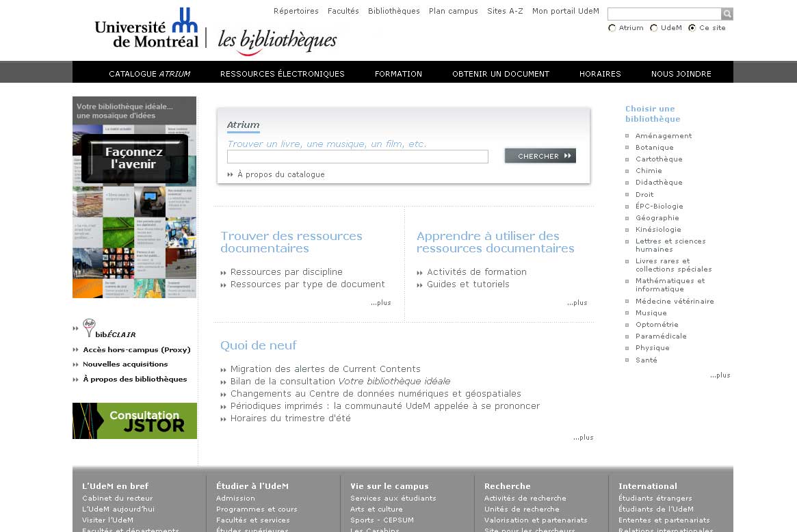
Task: Focus the Atrium catalogue search field
Action: [x=357, y=157]
